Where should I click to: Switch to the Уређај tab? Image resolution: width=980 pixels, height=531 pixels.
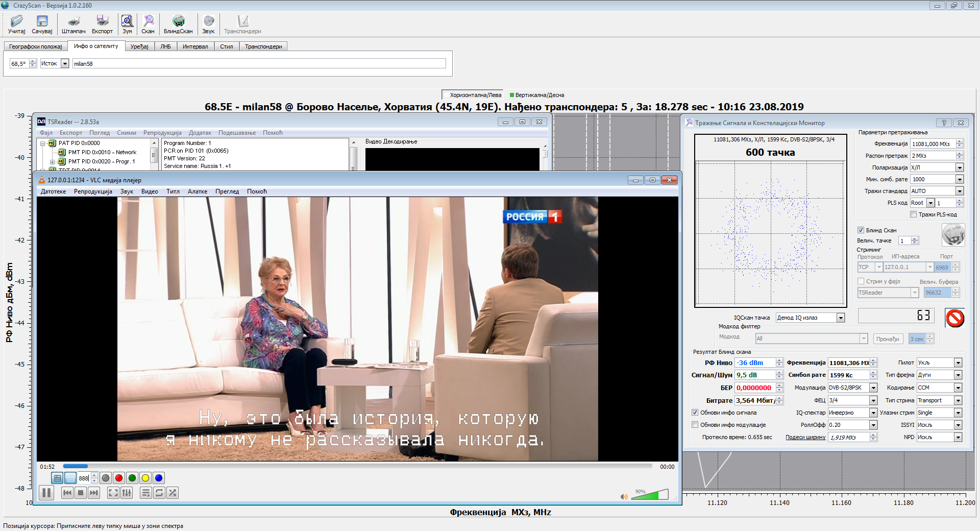pyautogui.click(x=139, y=46)
